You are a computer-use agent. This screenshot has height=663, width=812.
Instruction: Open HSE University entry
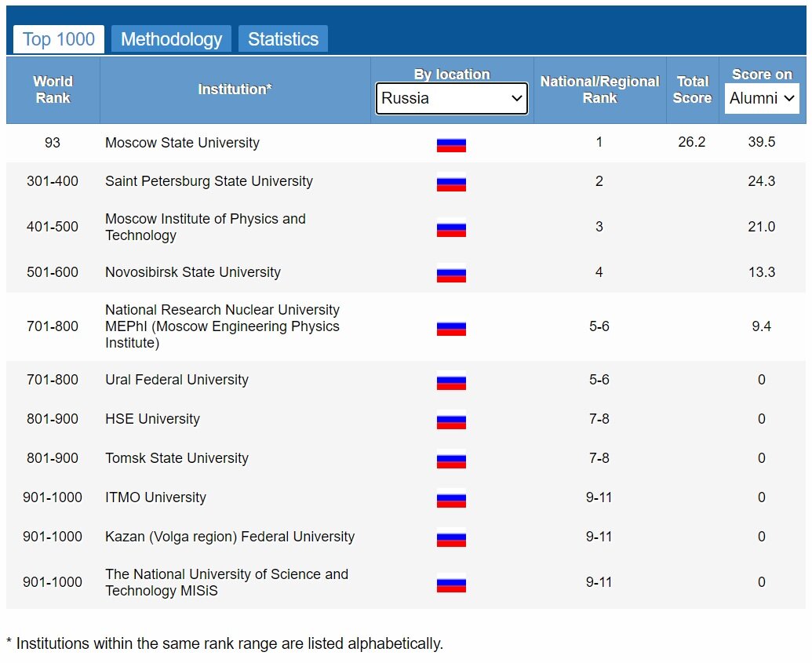click(x=152, y=419)
